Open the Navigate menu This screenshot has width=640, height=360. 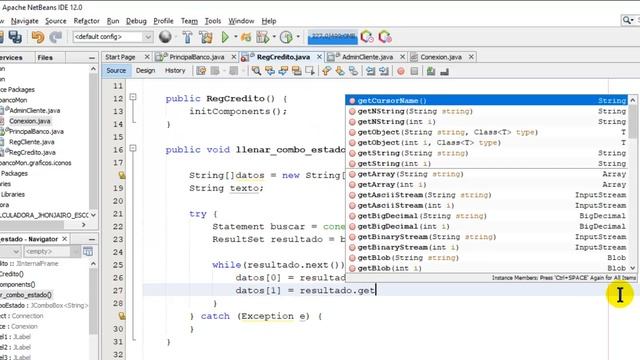24,21
